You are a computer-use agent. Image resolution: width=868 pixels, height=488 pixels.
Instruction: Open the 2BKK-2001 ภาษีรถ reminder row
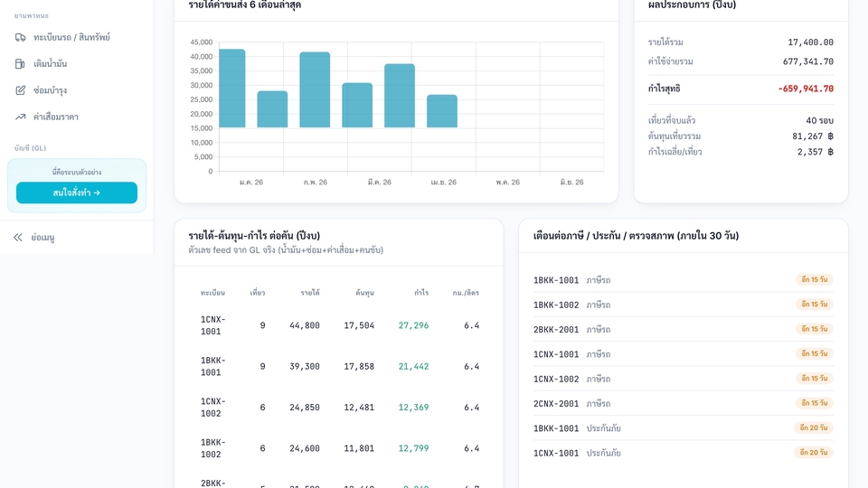(x=684, y=329)
